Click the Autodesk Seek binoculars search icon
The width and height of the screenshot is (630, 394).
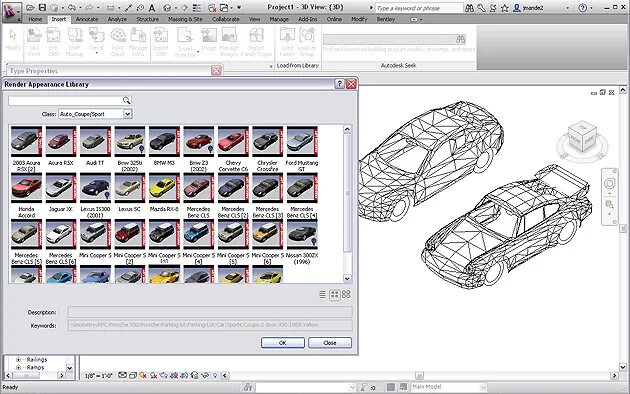coord(460,39)
